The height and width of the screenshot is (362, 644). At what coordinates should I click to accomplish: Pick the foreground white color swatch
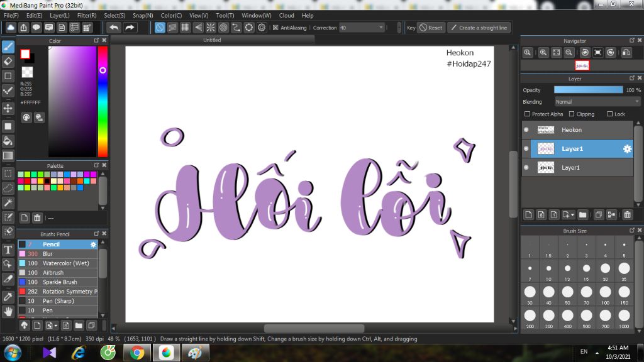click(25, 54)
